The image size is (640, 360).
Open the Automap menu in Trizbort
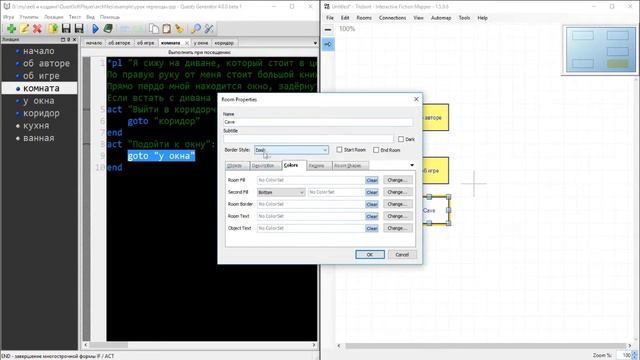441,18
